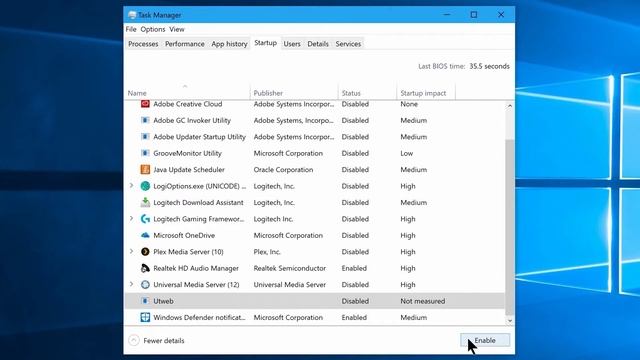Image resolution: width=640 pixels, height=360 pixels.
Task: Click the Windows Defender notification icon
Action: pyautogui.click(x=145, y=317)
